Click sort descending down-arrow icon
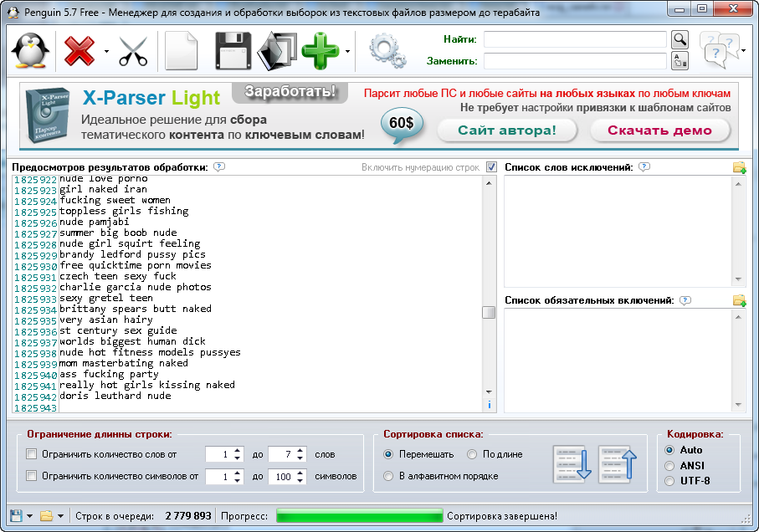This screenshot has height=532, width=759. [x=572, y=464]
